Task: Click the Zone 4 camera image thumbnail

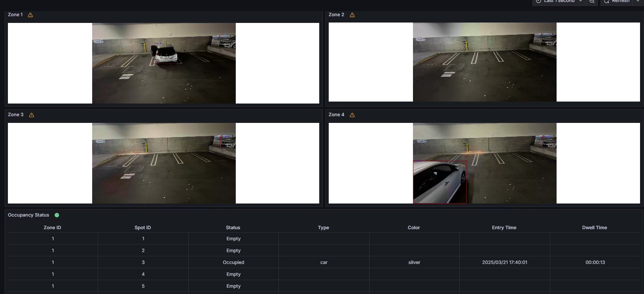Action: [485, 163]
